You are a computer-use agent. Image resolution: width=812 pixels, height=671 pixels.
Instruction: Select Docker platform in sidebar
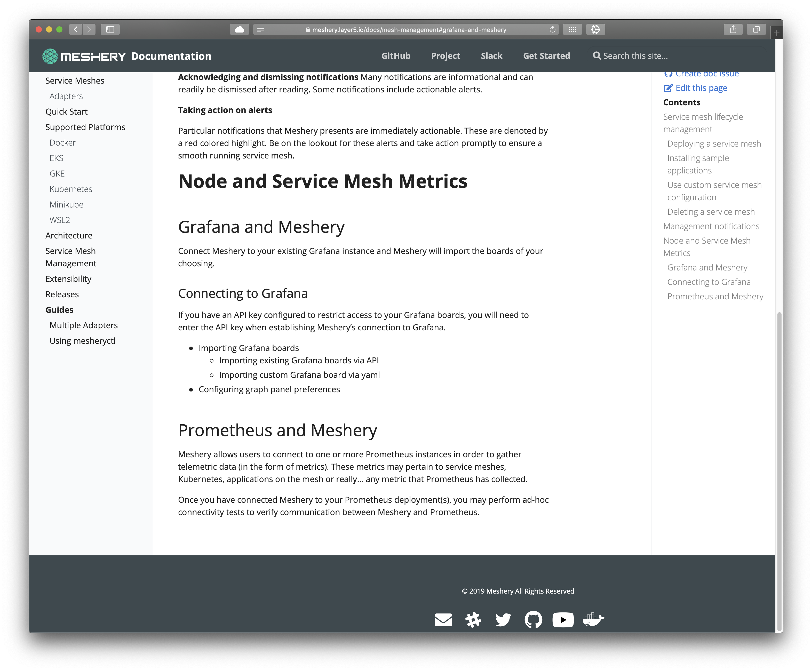(x=63, y=142)
